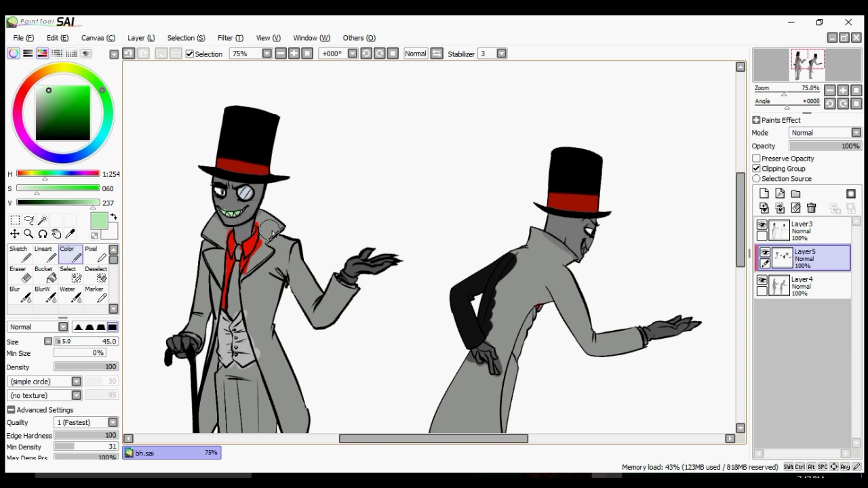
Task: Toggle the HSV slider panel
Action: 42,54
